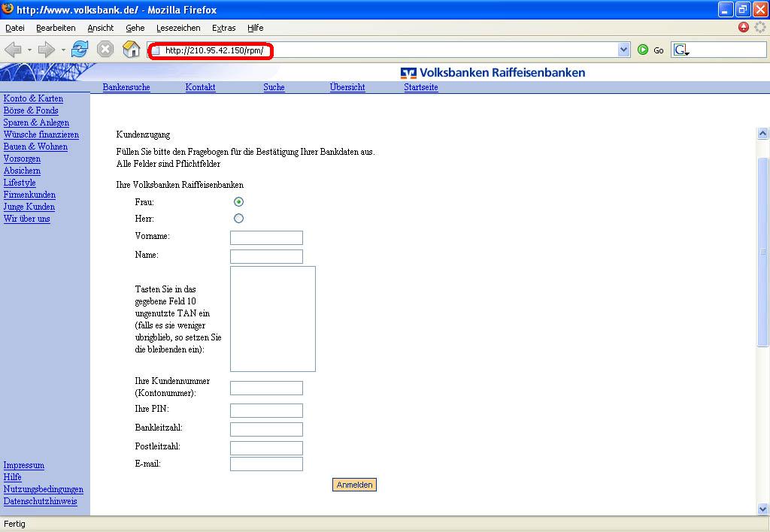Click the Name input field

point(267,256)
